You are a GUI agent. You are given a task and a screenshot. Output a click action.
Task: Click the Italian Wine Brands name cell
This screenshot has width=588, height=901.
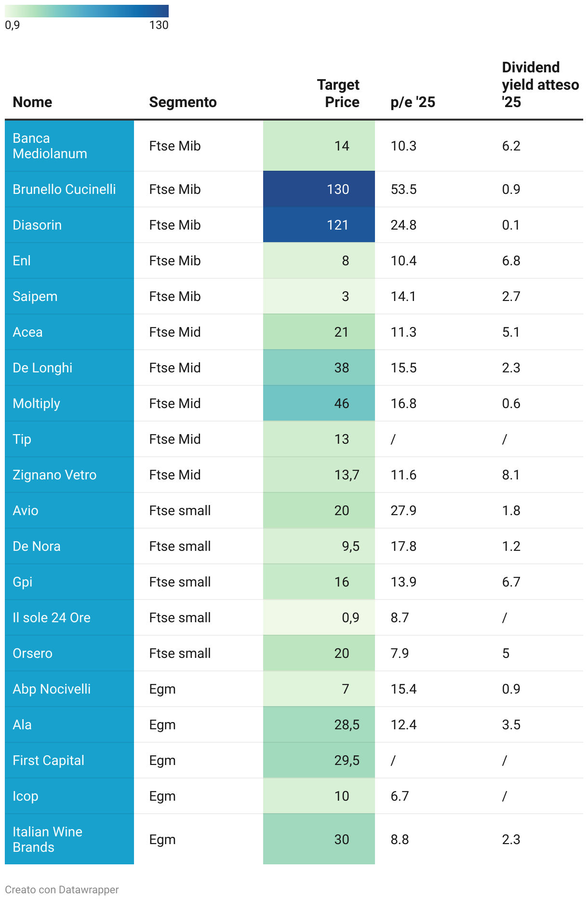coord(47,839)
